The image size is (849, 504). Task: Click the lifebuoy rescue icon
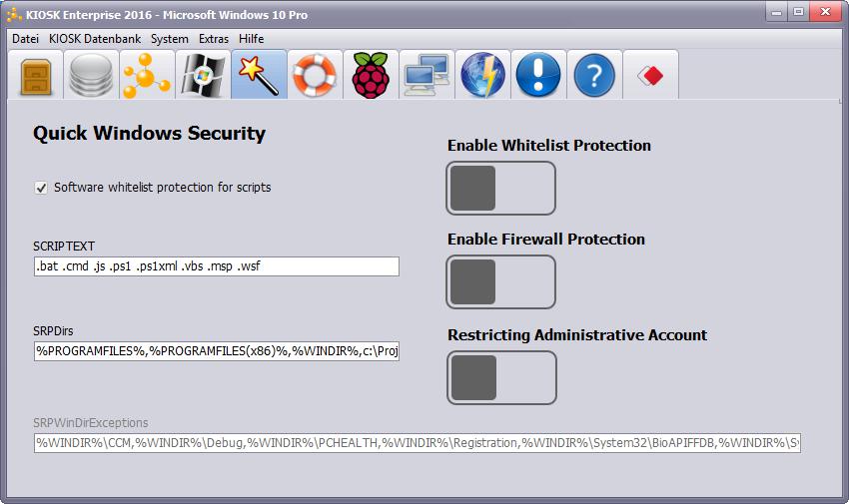coord(315,75)
